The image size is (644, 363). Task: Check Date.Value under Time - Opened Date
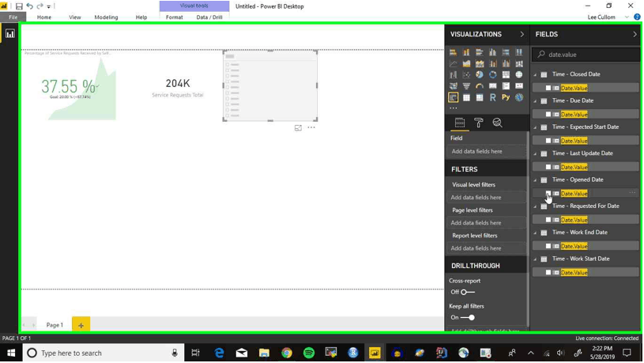pos(548,193)
